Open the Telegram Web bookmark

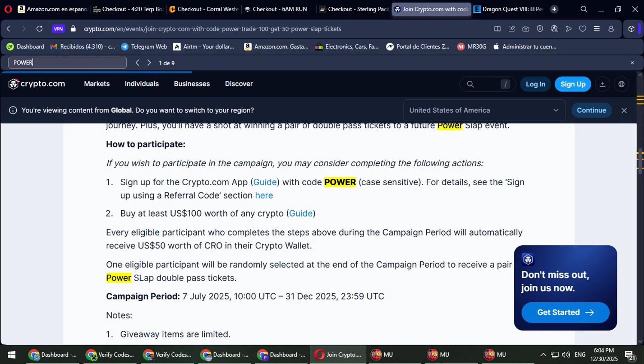coord(144,46)
